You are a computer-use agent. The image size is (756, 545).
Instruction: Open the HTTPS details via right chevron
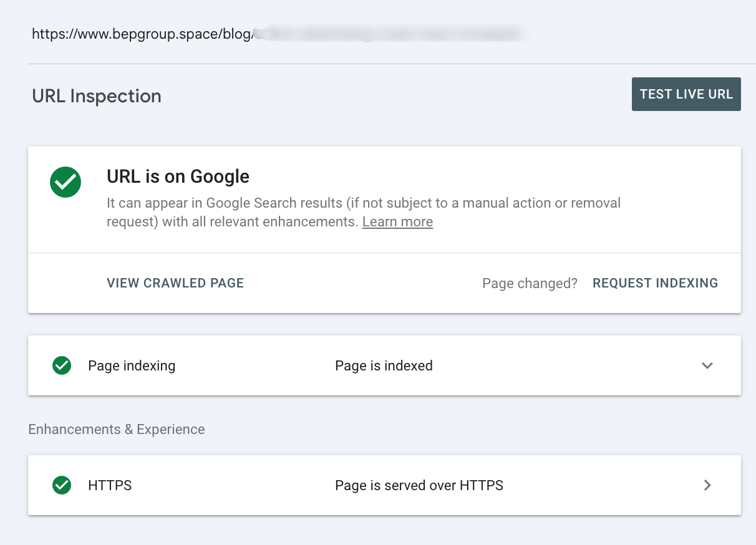[x=707, y=485]
